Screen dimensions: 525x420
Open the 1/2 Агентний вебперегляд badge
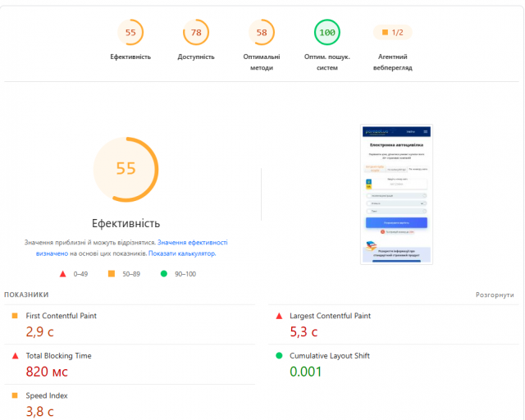coord(393,33)
